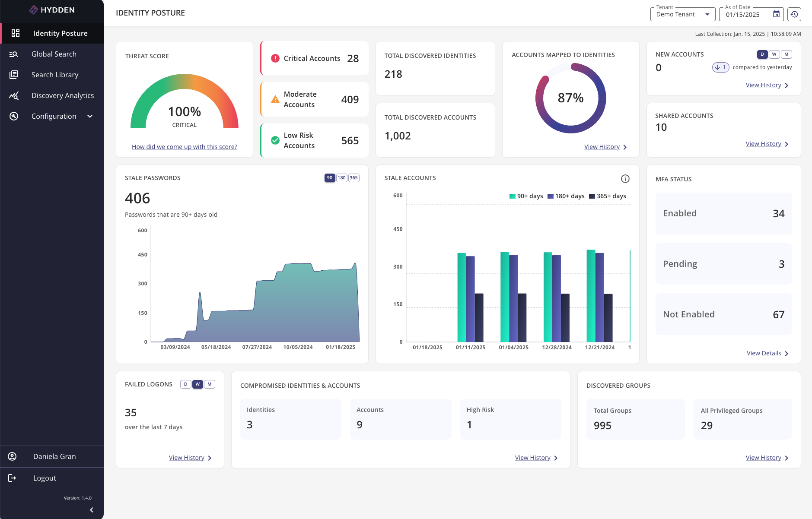812x519 pixels.
Task: Click the Stale Accounts info icon
Action: 625,179
